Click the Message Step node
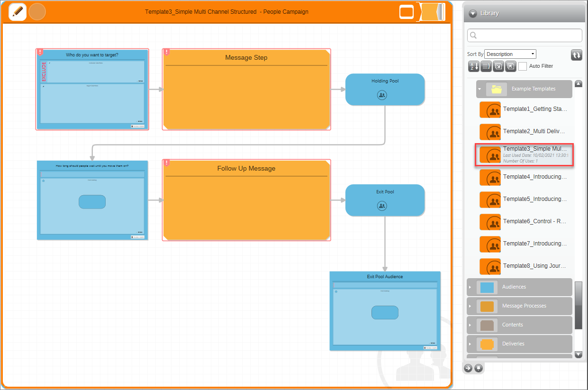 (246, 89)
